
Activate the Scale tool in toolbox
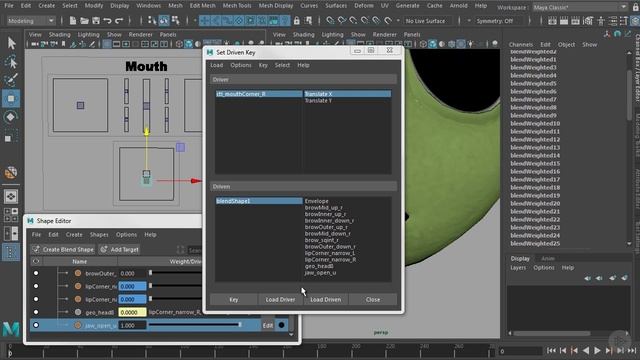10,136
